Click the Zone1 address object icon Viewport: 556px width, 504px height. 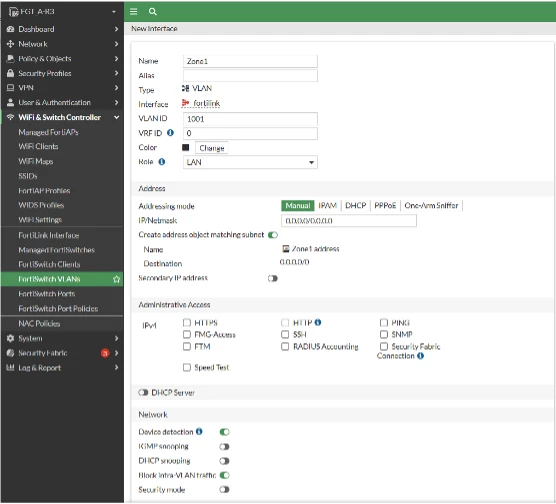[285, 249]
